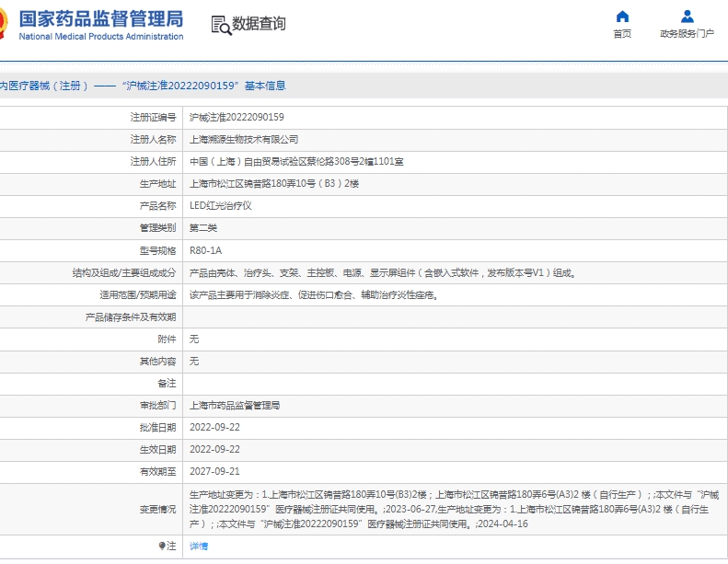Click the 适用范围/预期用途 label

(138, 294)
